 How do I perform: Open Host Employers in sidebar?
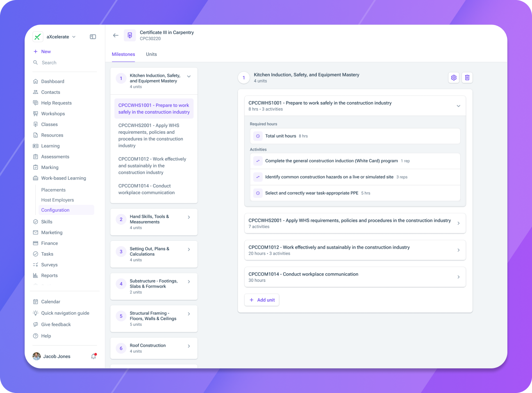[57, 200]
